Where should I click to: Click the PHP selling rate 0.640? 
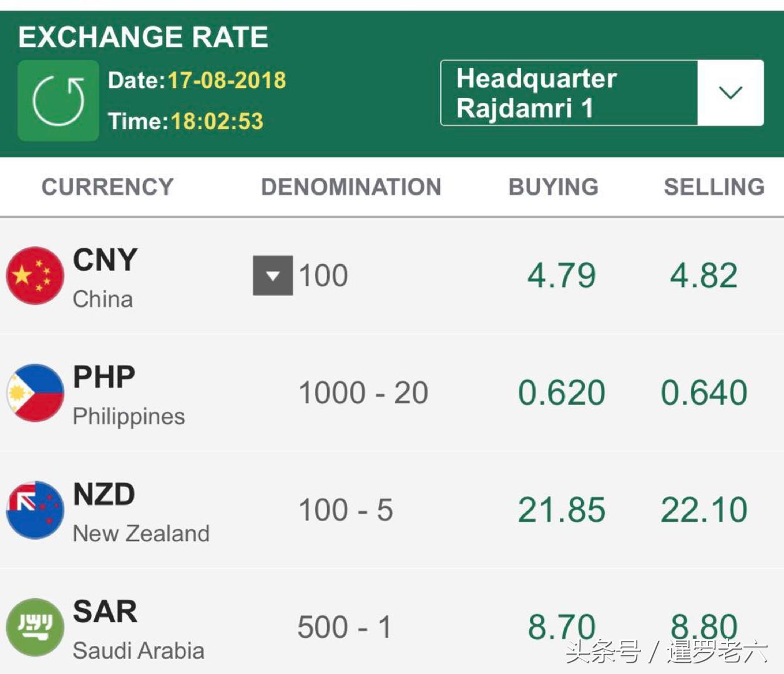point(704,393)
